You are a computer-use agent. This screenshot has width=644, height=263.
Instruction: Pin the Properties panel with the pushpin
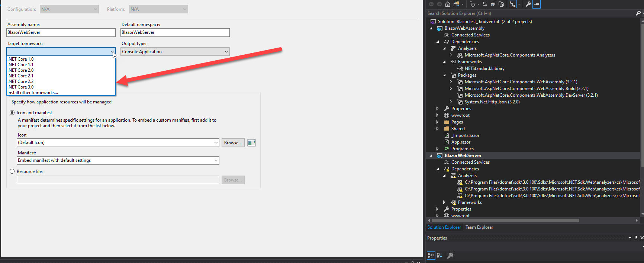(636, 238)
